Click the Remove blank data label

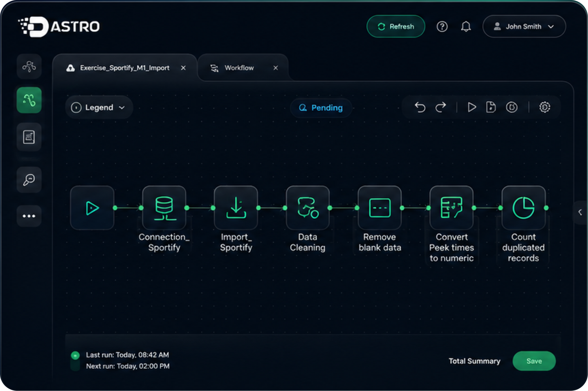[x=380, y=242]
